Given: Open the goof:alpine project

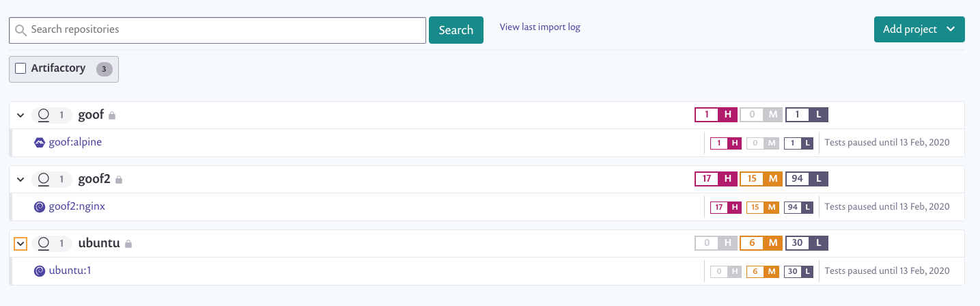Looking at the screenshot, I should pyautogui.click(x=75, y=142).
